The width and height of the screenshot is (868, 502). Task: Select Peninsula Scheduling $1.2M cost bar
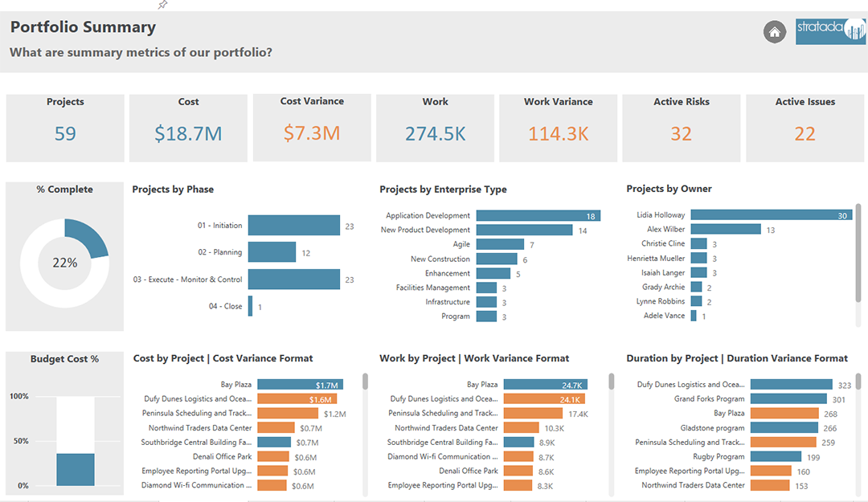coord(288,413)
